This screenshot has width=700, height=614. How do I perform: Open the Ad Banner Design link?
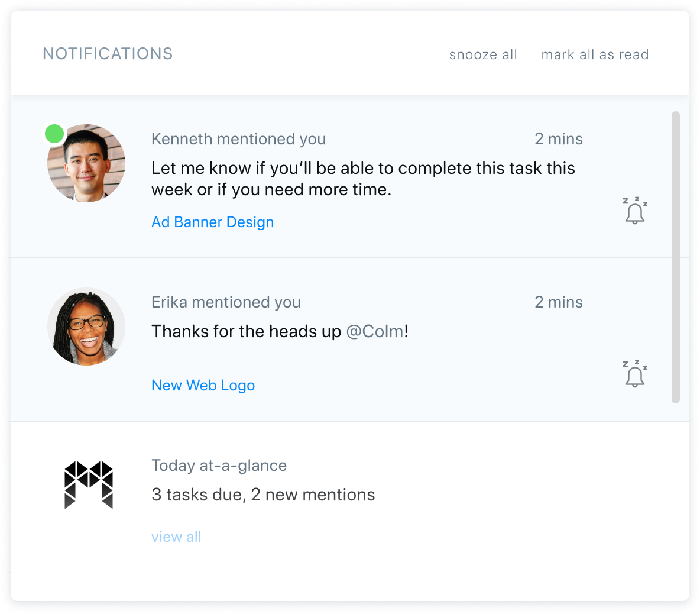(212, 222)
